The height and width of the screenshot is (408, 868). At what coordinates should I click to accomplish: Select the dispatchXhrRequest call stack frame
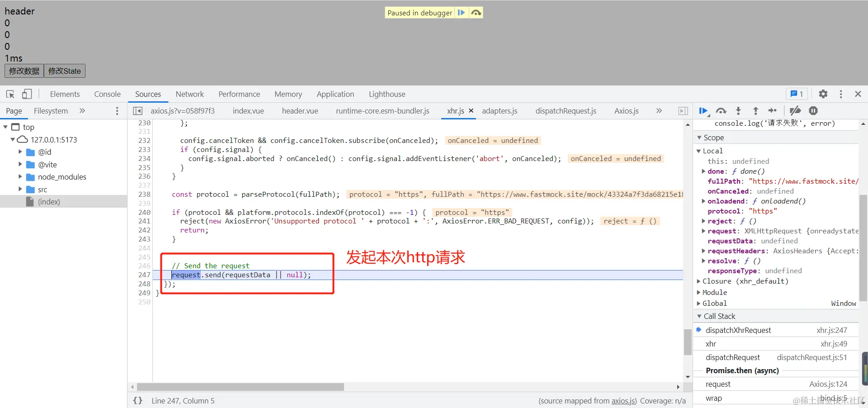click(x=776, y=330)
